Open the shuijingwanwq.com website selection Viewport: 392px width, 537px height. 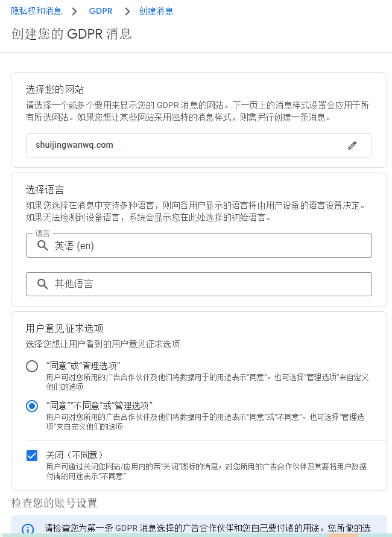pyautogui.click(x=181, y=145)
